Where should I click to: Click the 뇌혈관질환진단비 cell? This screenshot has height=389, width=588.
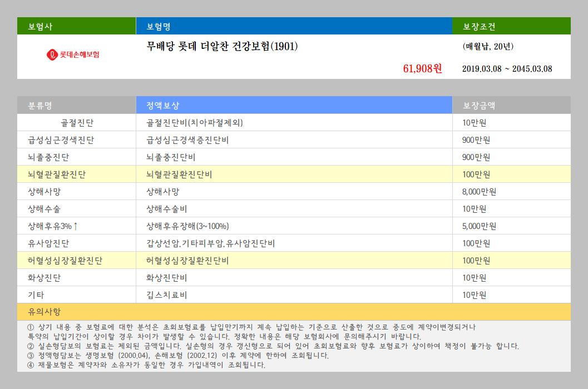(294, 174)
